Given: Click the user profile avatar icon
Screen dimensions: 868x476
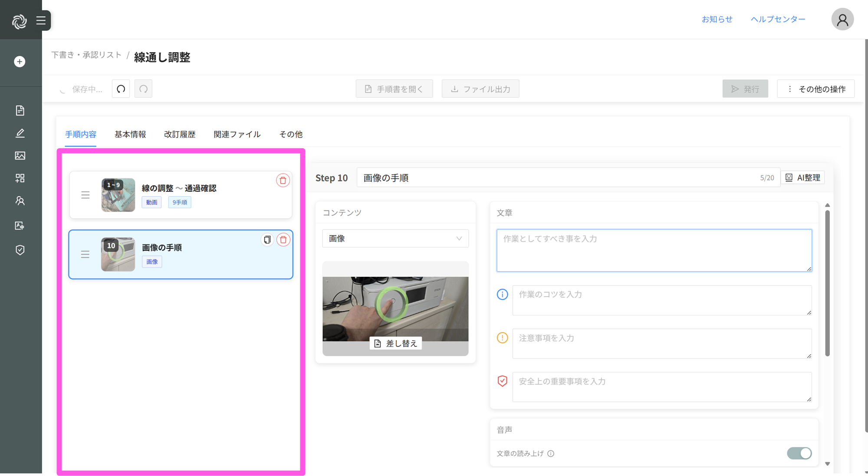Looking at the screenshot, I should [842, 20].
